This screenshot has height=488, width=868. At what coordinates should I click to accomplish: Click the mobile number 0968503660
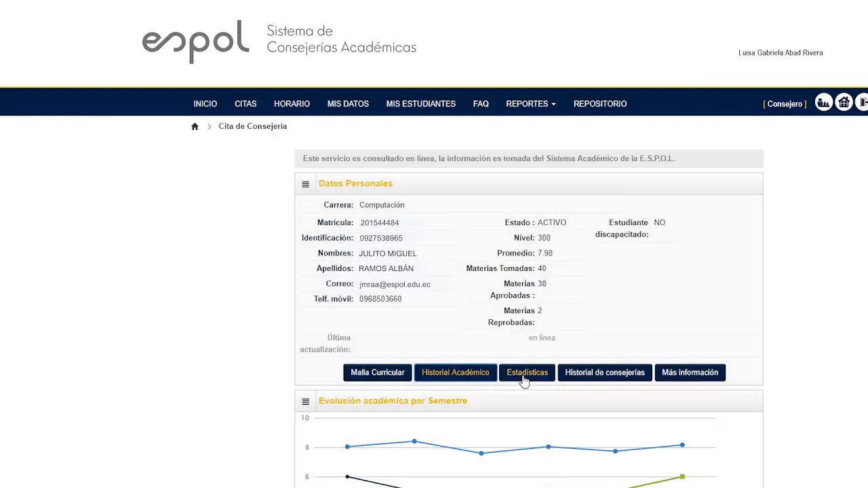[380, 299]
